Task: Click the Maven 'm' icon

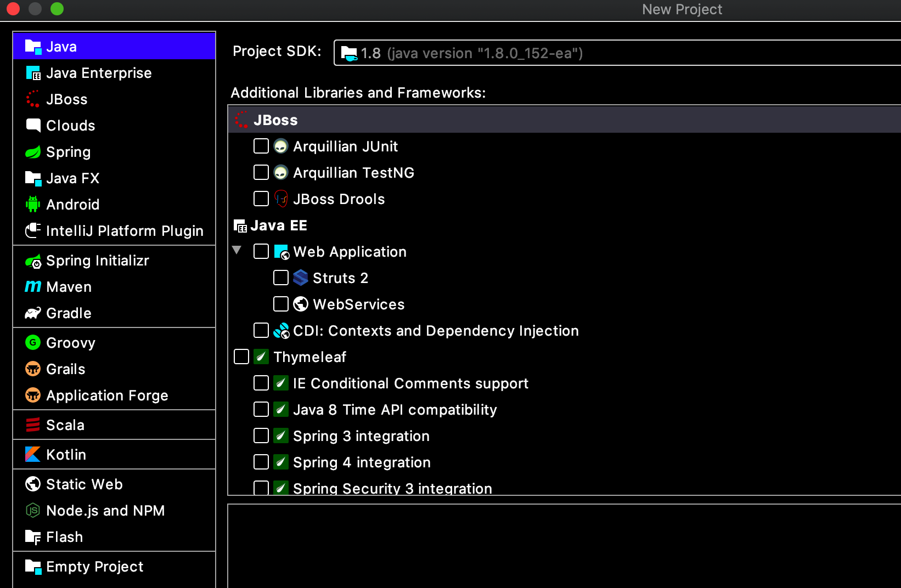Action: pyautogui.click(x=33, y=287)
